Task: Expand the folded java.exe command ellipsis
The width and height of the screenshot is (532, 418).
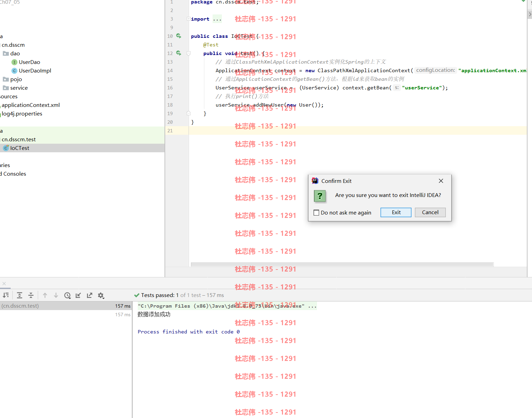Action: (312, 306)
